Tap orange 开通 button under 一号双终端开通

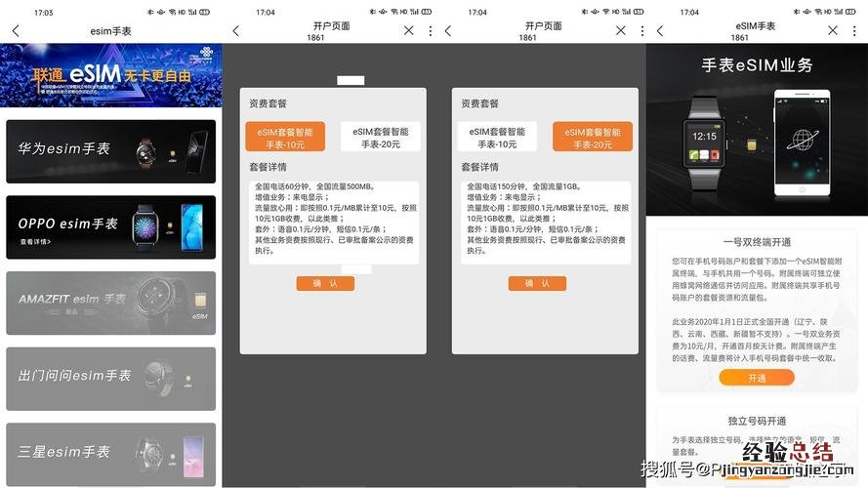point(757,378)
